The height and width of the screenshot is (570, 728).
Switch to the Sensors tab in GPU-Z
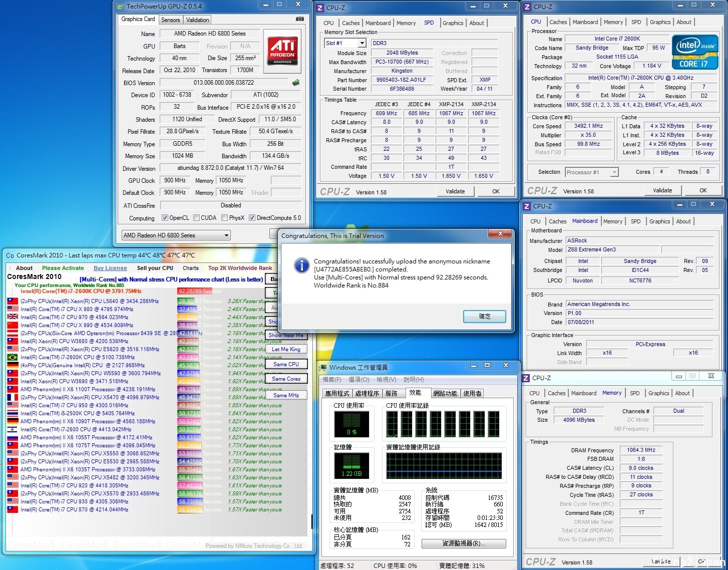(x=170, y=20)
